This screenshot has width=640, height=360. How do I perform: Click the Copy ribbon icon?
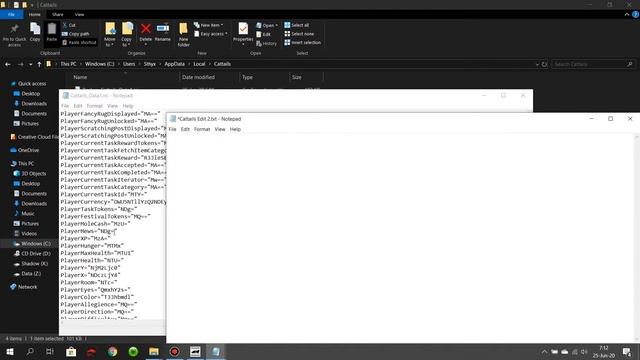pyautogui.click(x=35, y=32)
